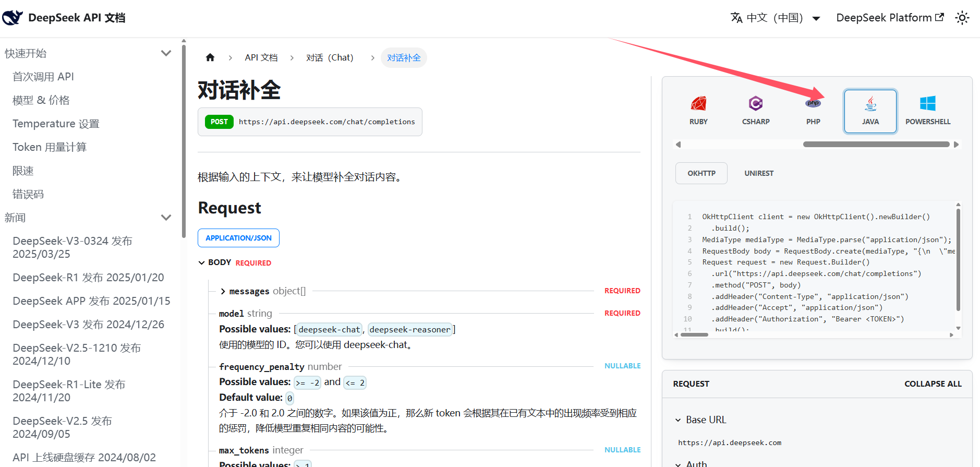The height and width of the screenshot is (467, 980).
Task: Click the Request heading
Action: 229,208
